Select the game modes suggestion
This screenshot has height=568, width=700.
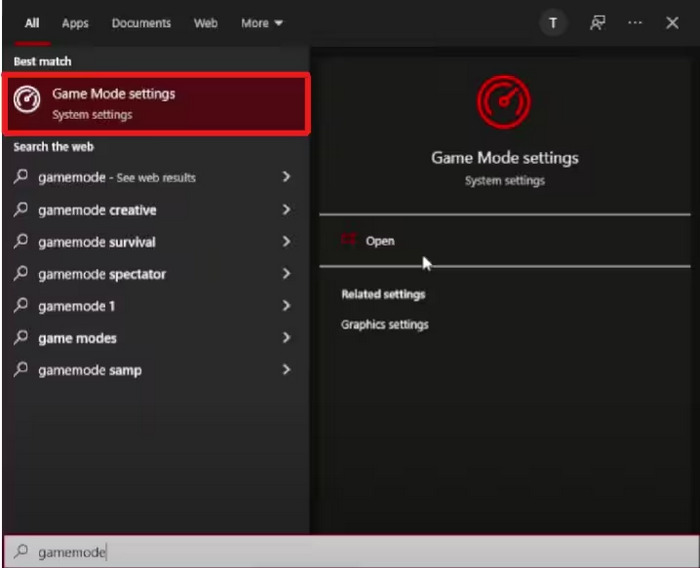click(x=154, y=338)
